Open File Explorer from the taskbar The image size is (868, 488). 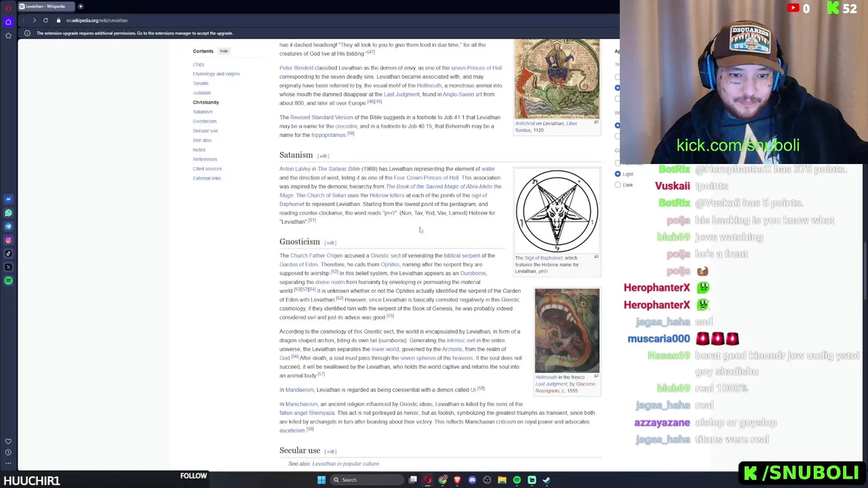click(502, 480)
